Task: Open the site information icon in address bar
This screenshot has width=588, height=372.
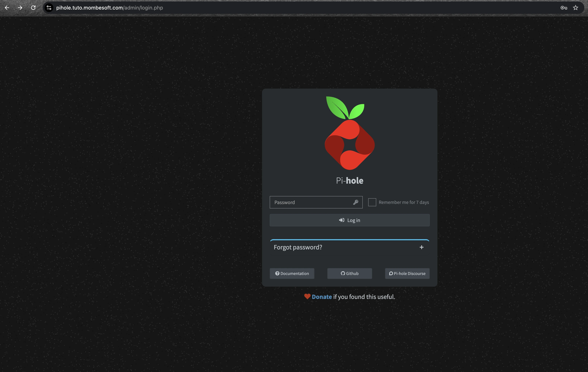Action: click(49, 8)
